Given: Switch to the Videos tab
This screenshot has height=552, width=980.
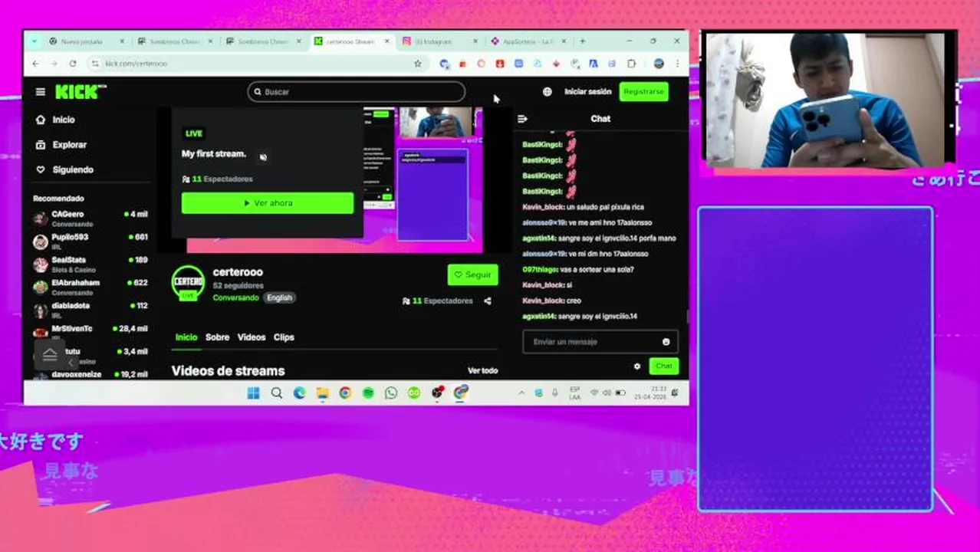Looking at the screenshot, I should 252,337.
